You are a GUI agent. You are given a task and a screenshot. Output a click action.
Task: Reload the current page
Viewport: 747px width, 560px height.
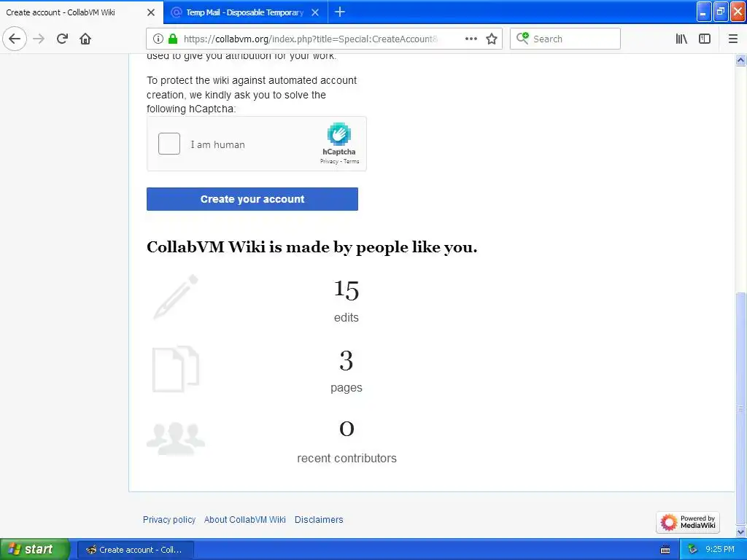[62, 39]
